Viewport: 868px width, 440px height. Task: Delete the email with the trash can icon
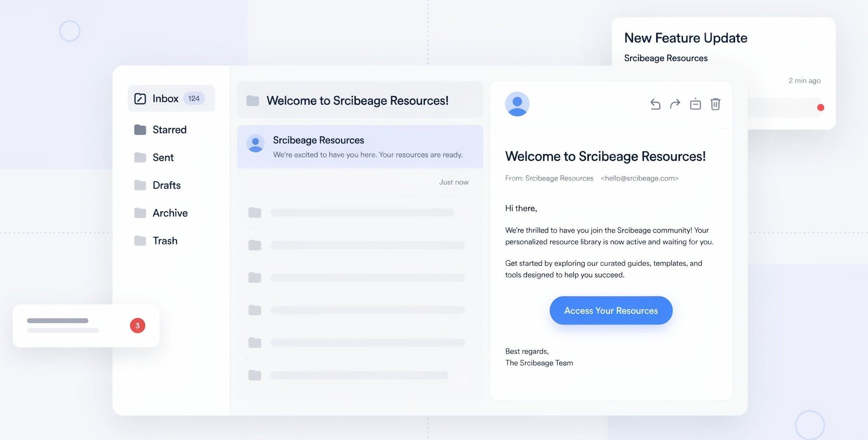click(x=715, y=104)
